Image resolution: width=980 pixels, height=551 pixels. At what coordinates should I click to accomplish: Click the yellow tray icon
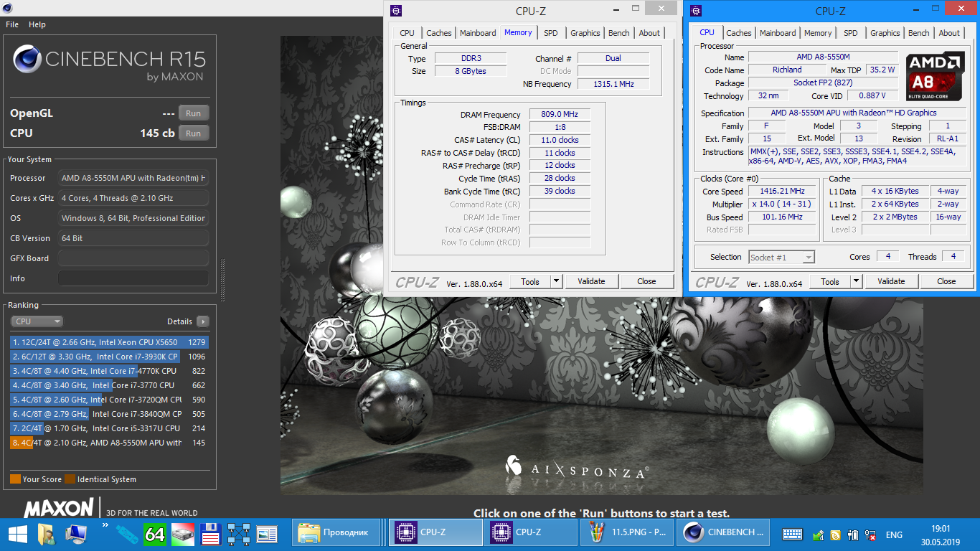click(x=836, y=534)
